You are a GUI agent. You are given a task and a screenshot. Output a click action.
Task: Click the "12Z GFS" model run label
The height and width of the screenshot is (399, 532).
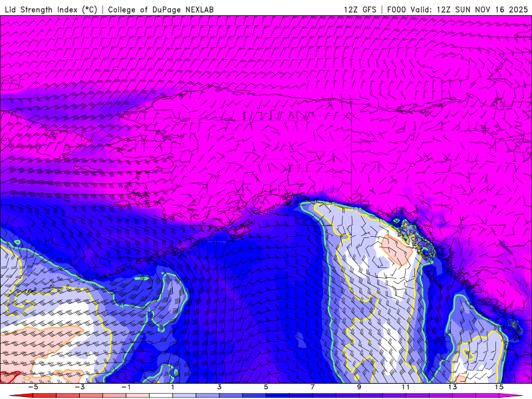(360, 9)
